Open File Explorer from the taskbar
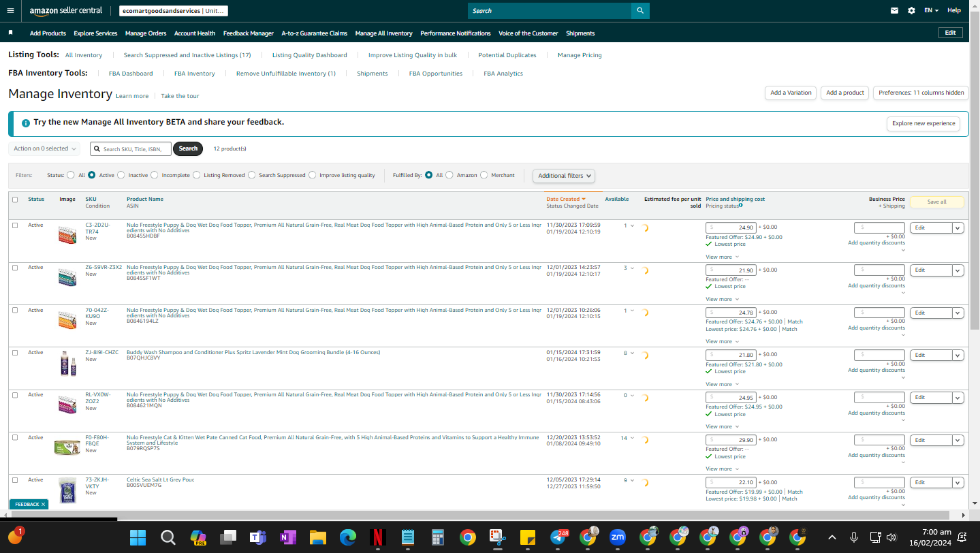Screen dimensions: 980x553 (x=317, y=537)
